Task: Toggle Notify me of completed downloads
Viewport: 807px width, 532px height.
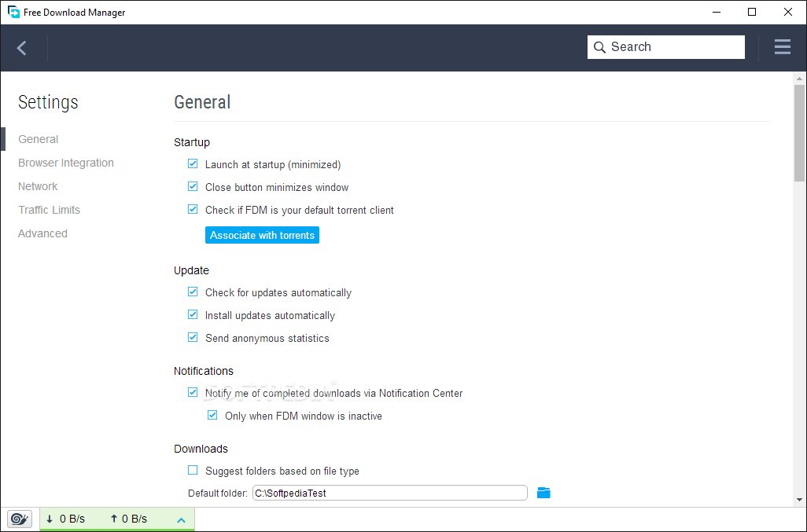Action: [x=193, y=392]
